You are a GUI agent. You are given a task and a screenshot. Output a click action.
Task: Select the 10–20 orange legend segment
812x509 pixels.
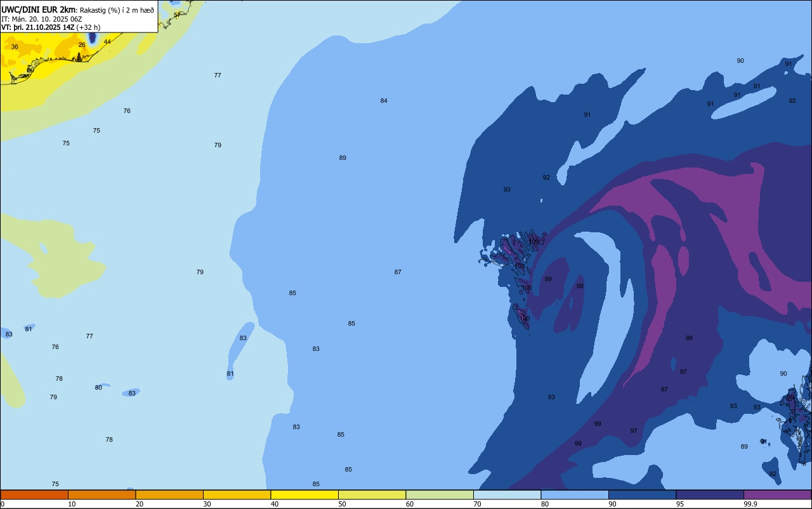(x=101, y=494)
